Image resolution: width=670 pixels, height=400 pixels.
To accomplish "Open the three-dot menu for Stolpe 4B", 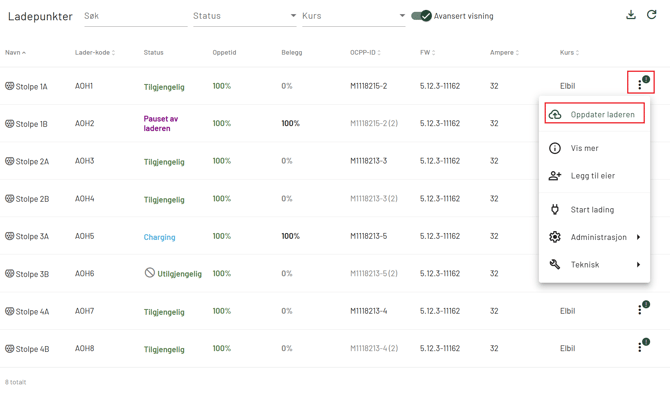I will click(640, 347).
